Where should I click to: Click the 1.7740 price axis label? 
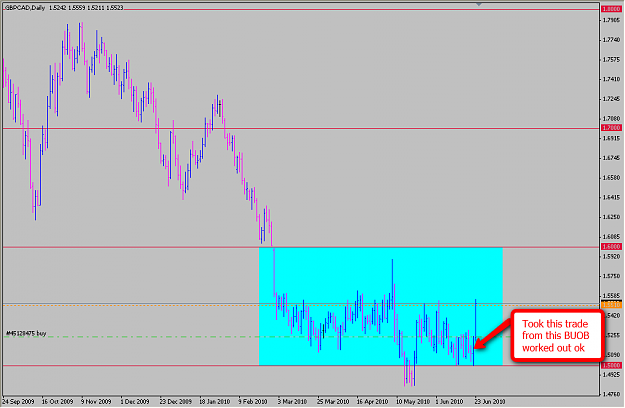[612, 40]
